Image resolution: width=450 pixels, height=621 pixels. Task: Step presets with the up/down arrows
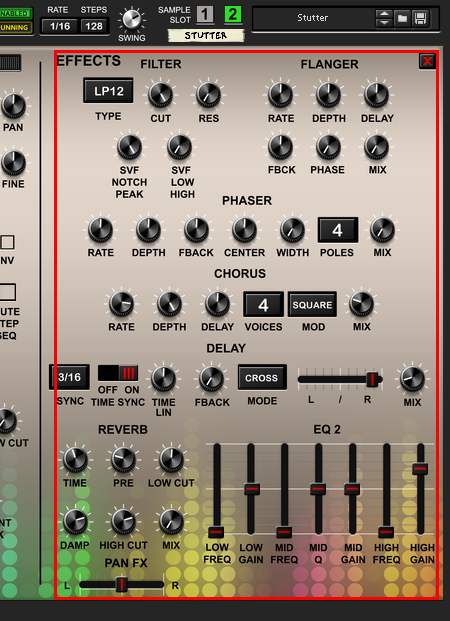[x=384, y=18]
